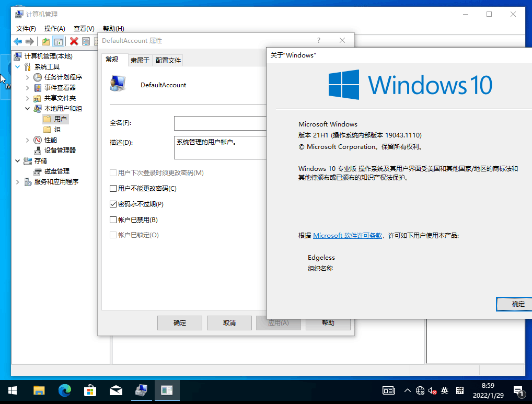Select 性能 (Performance) tree node
This screenshot has width=532, height=404.
[51, 140]
